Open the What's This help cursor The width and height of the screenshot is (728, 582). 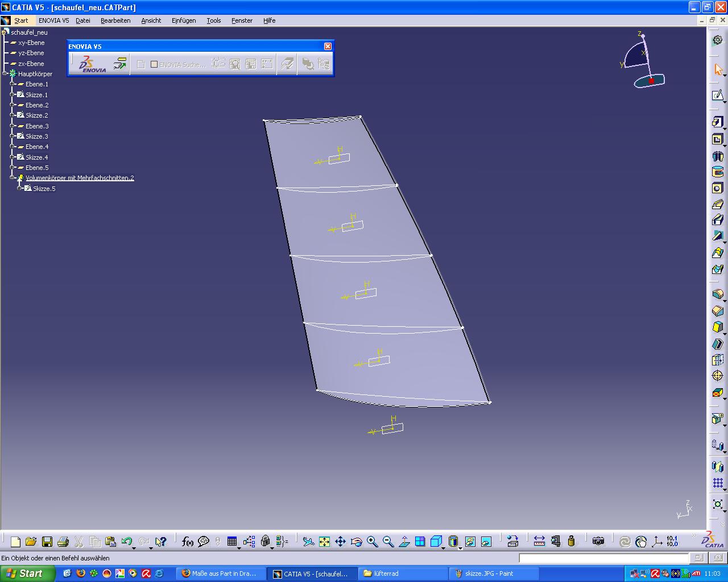160,542
